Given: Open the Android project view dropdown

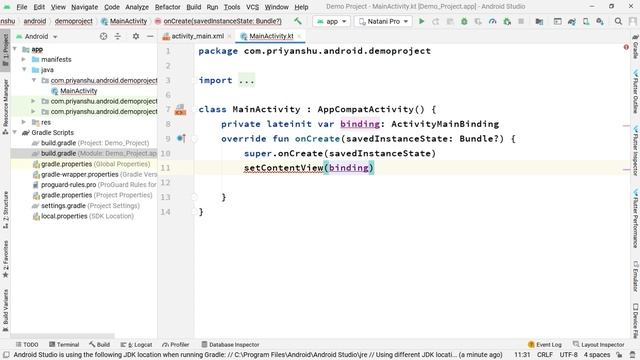Looking at the screenshot, I should (x=37, y=36).
